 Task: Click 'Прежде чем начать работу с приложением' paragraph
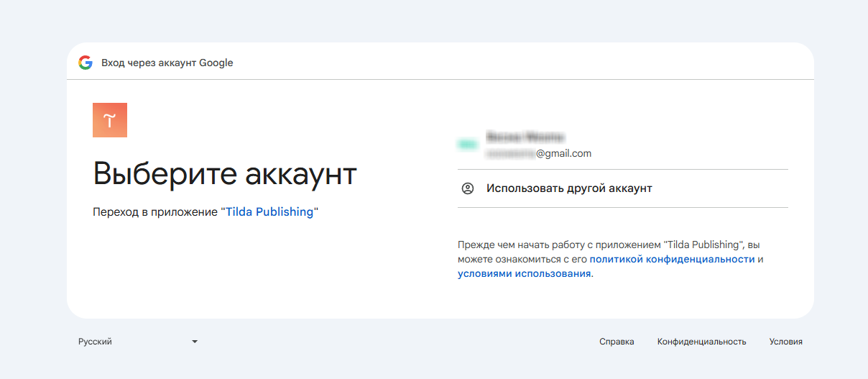(610, 259)
